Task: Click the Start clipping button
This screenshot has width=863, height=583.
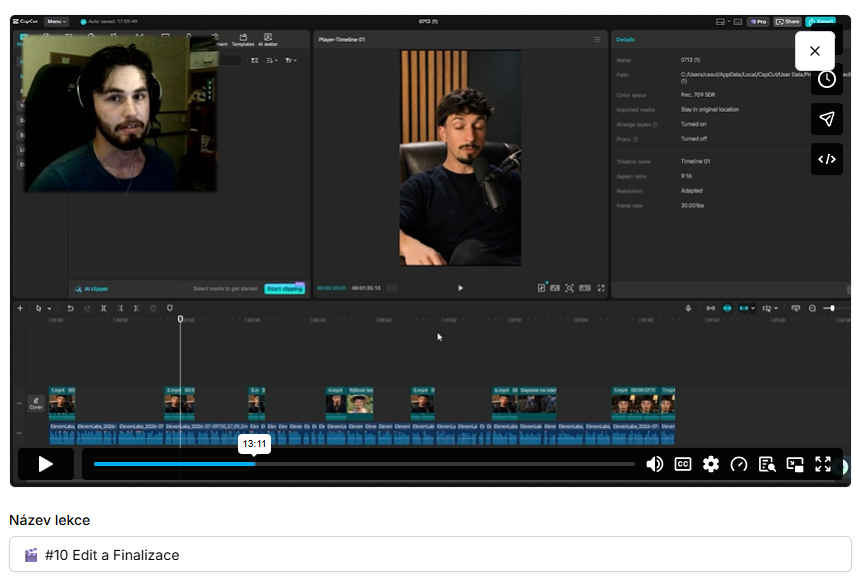Action: (x=285, y=288)
